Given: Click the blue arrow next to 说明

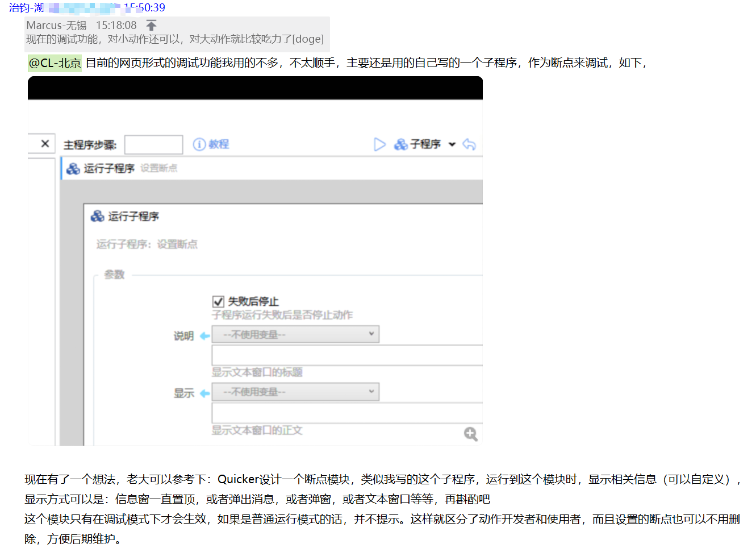Looking at the screenshot, I should (204, 336).
